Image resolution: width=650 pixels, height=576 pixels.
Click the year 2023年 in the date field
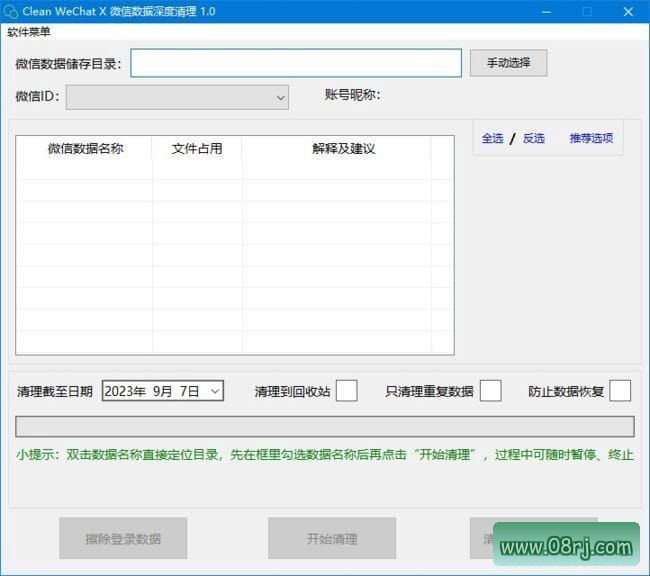(125, 391)
